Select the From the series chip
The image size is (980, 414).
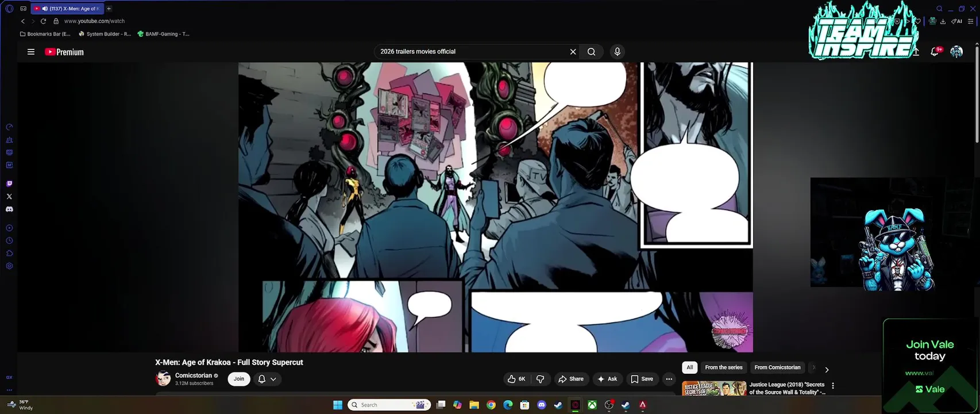pos(724,367)
